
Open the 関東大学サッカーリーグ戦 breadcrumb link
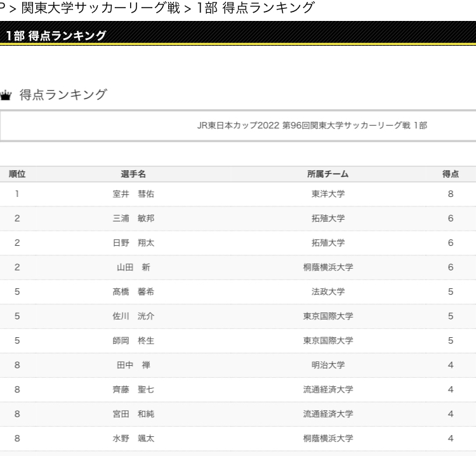click(100, 8)
